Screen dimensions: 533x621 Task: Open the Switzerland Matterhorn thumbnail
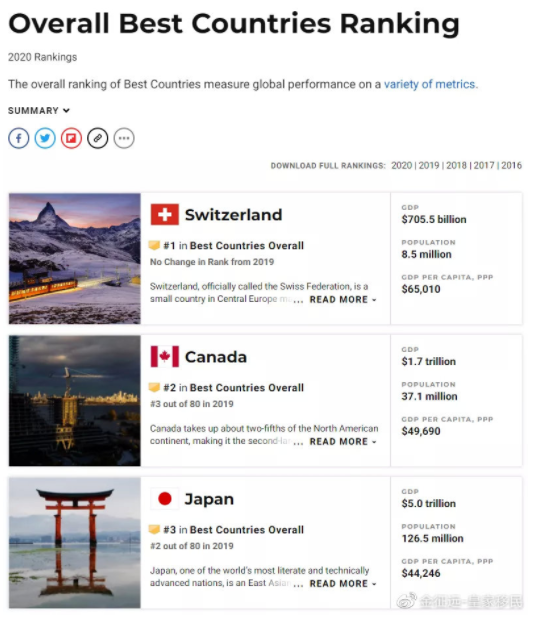click(x=75, y=259)
